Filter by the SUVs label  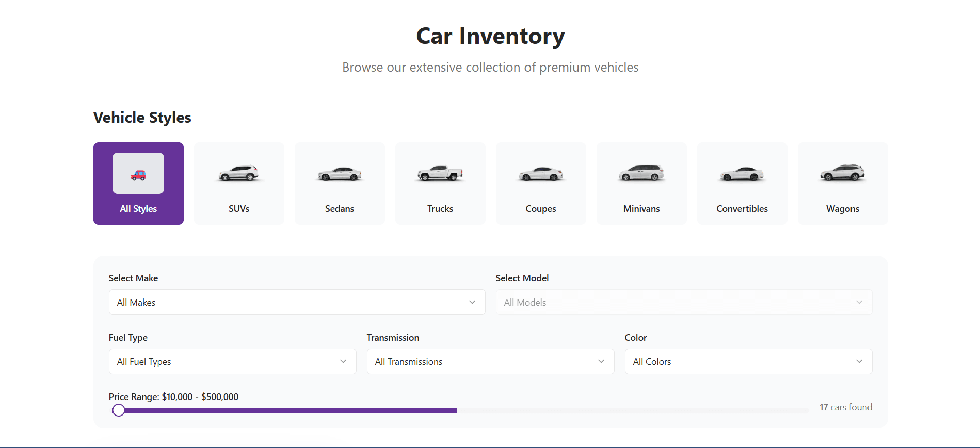tap(239, 209)
